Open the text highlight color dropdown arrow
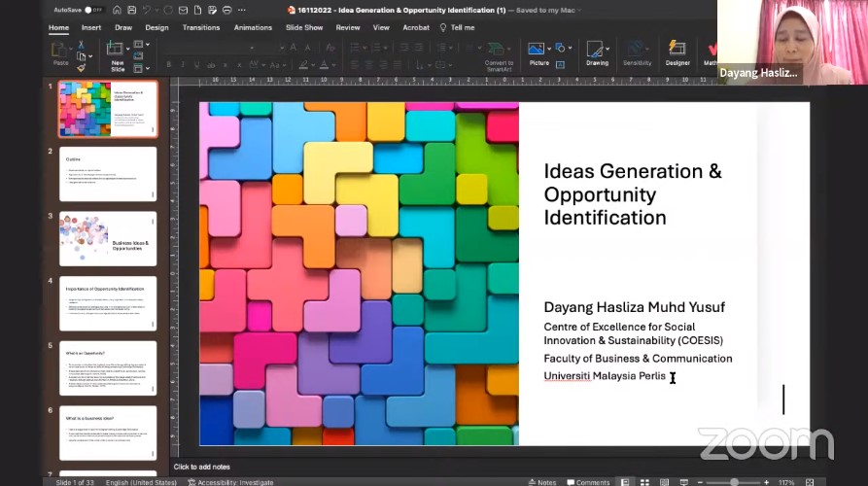 [x=313, y=65]
